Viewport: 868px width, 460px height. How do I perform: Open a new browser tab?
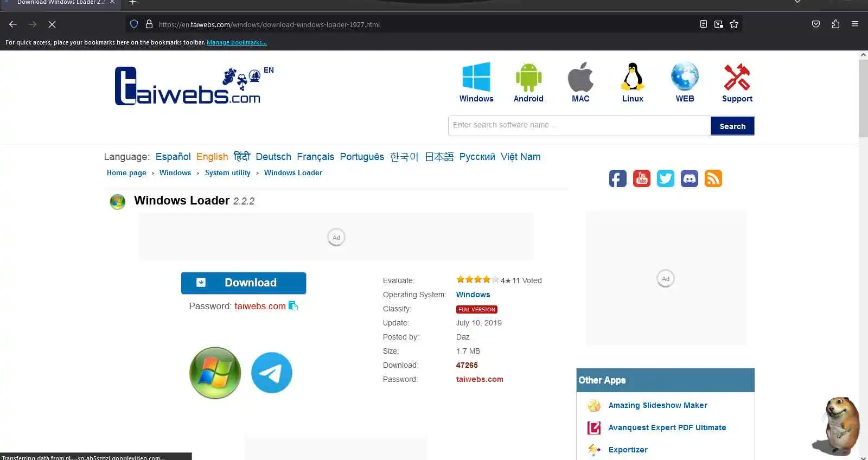point(132,3)
